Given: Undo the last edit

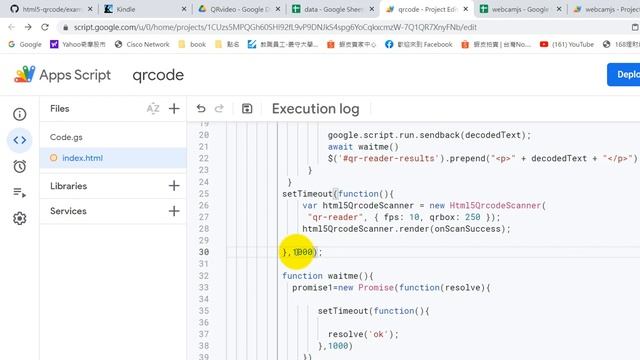Looking at the screenshot, I should point(201,109).
